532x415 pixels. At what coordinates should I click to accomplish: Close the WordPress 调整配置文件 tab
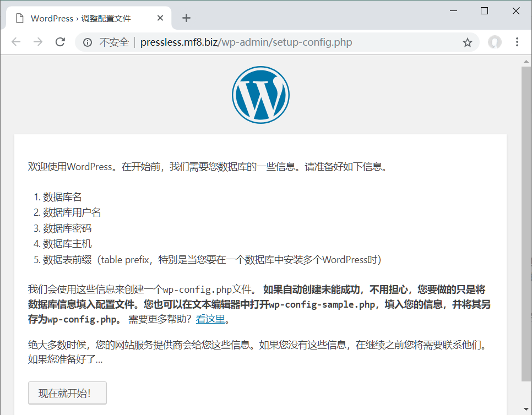[160, 18]
